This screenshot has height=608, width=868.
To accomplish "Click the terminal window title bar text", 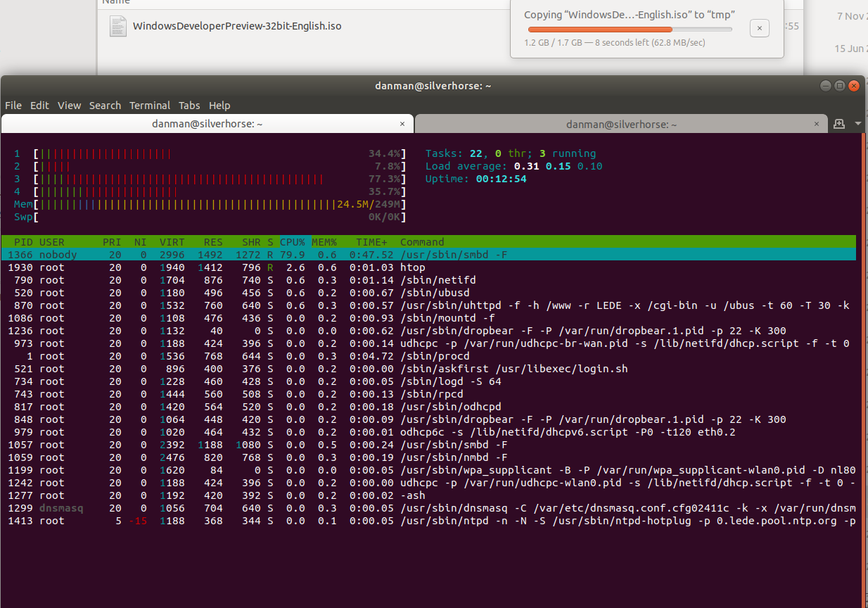I will point(433,85).
